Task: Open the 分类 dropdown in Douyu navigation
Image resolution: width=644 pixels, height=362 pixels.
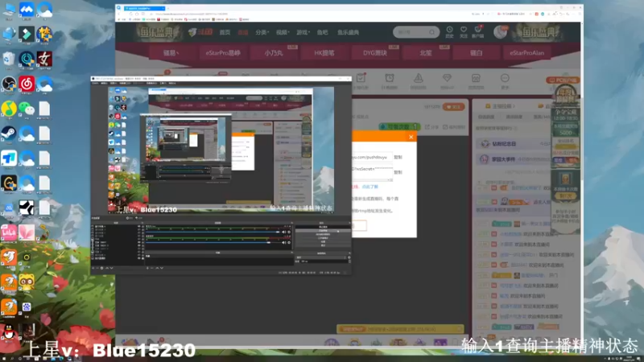Action: click(x=261, y=32)
